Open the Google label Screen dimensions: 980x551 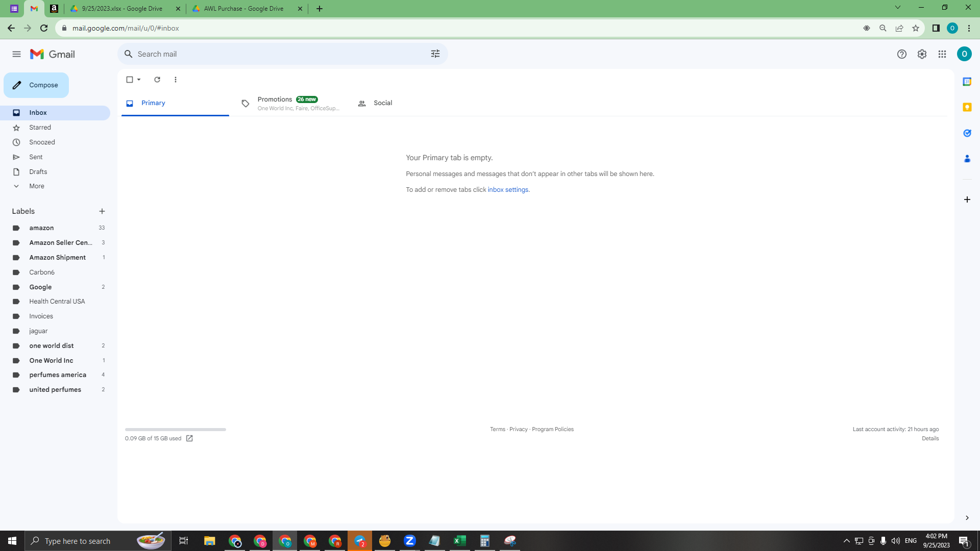55,287
